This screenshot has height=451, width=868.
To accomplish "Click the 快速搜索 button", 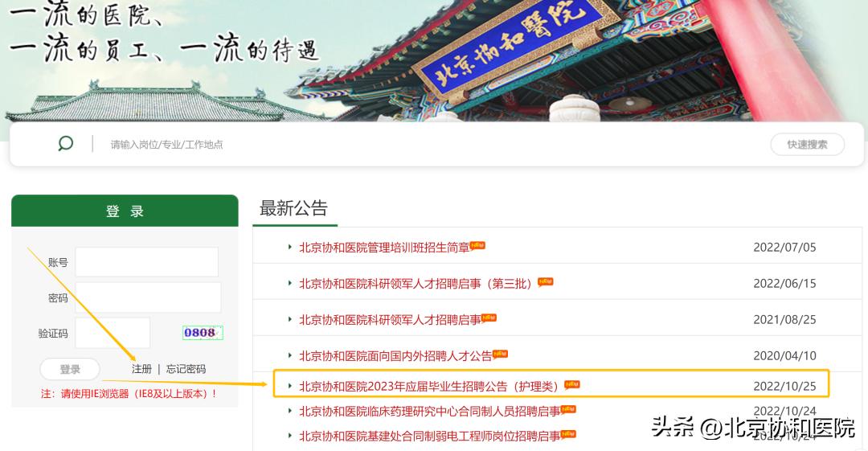I will pos(807,145).
